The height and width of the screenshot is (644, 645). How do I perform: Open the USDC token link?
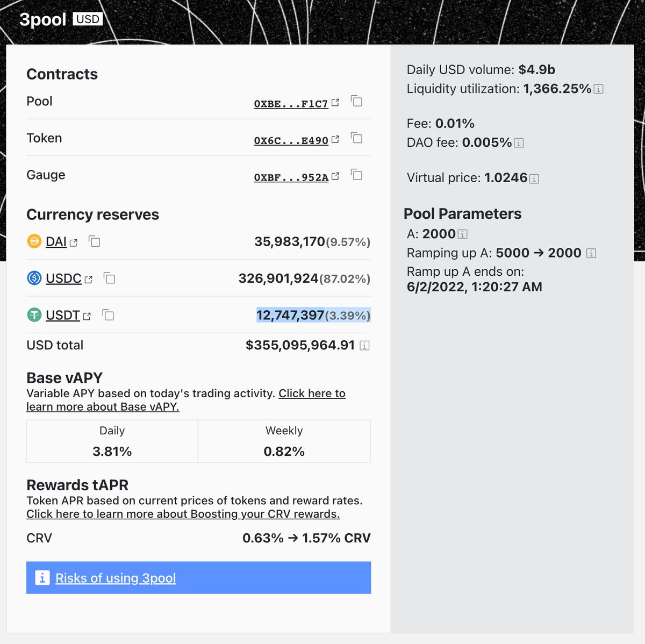[x=63, y=278]
